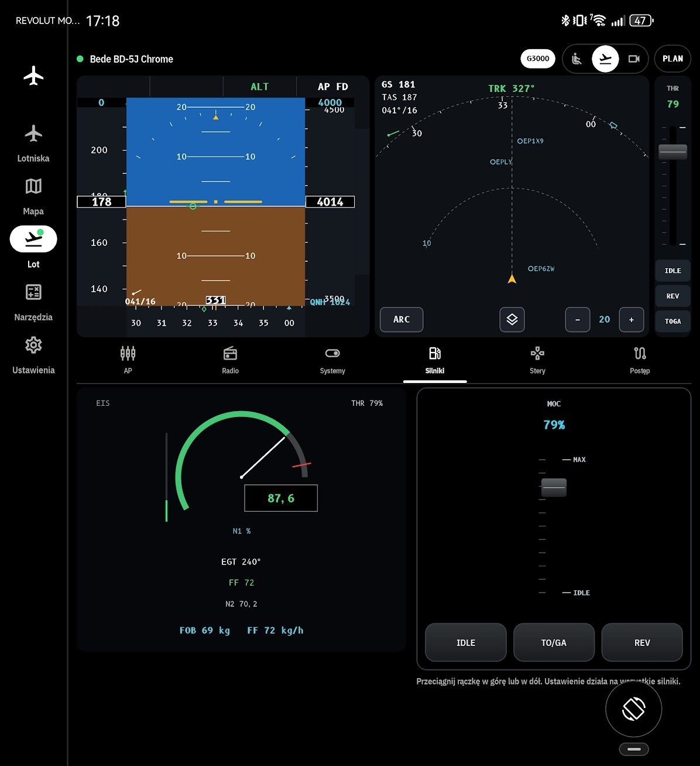Switch to the Radio tab

click(x=230, y=360)
